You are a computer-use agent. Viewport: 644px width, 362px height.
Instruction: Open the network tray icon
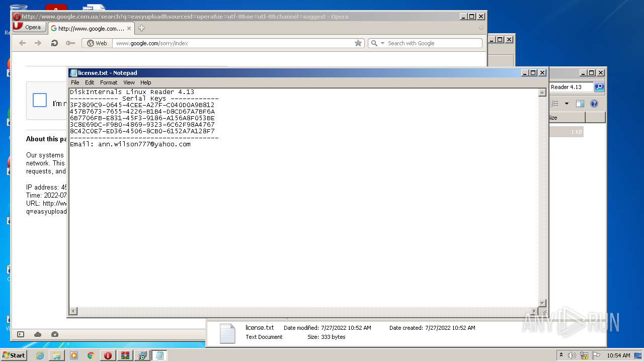tap(584, 355)
